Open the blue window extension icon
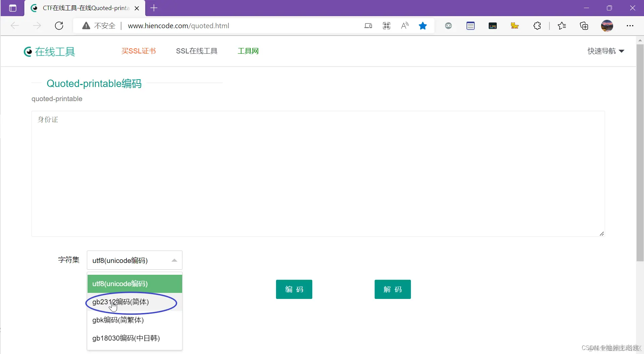644x354 pixels. click(x=471, y=26)
